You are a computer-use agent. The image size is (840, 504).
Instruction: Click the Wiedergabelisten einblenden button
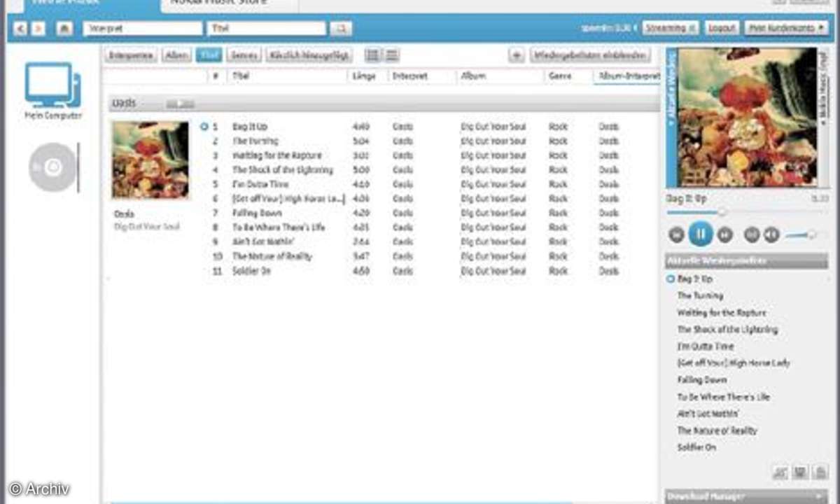point(590,55)
